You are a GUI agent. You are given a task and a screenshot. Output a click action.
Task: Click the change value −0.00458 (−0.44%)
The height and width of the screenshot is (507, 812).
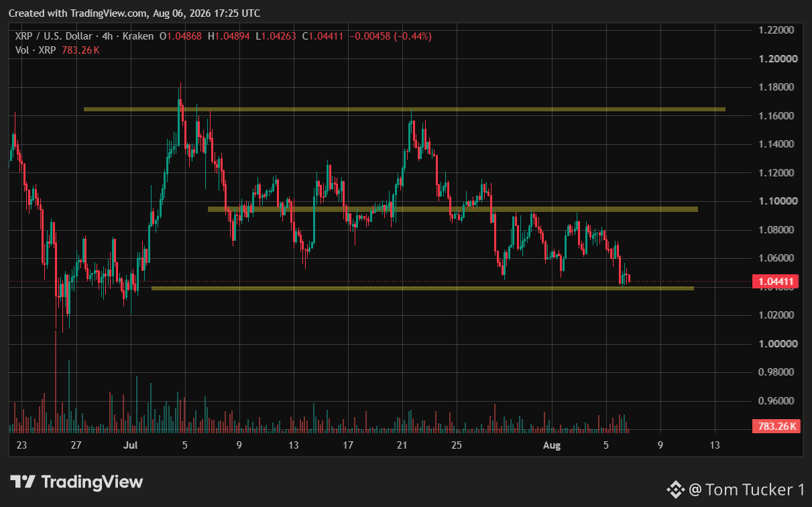click(391, 36)
